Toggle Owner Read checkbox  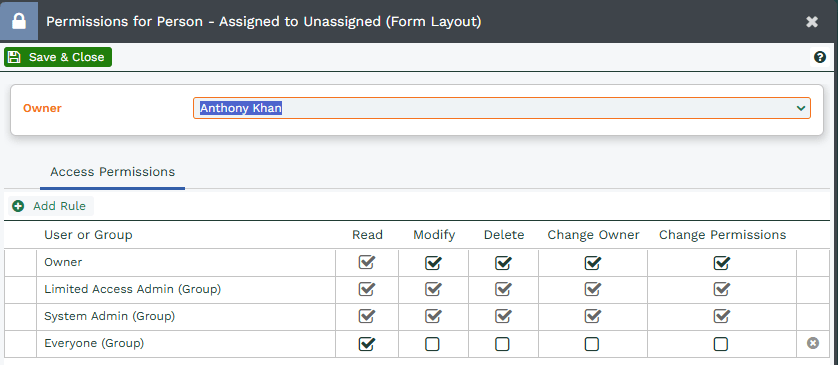[367, 262]
